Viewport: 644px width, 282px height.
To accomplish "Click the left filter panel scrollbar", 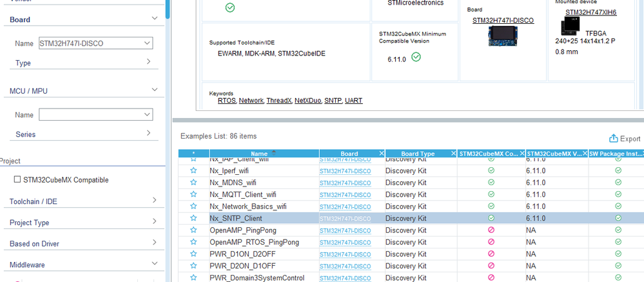I will point(167,9).
